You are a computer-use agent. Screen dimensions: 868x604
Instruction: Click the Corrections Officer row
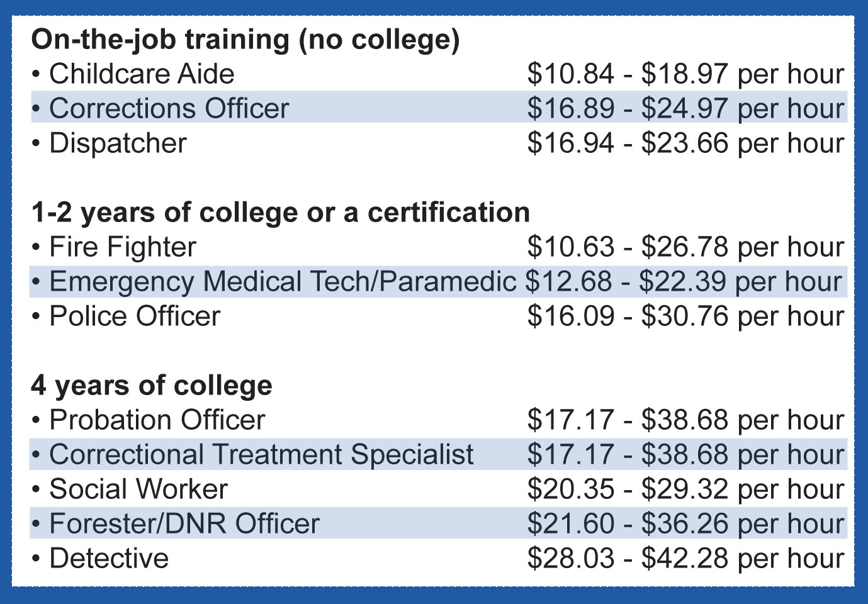[x=438, y=108]
